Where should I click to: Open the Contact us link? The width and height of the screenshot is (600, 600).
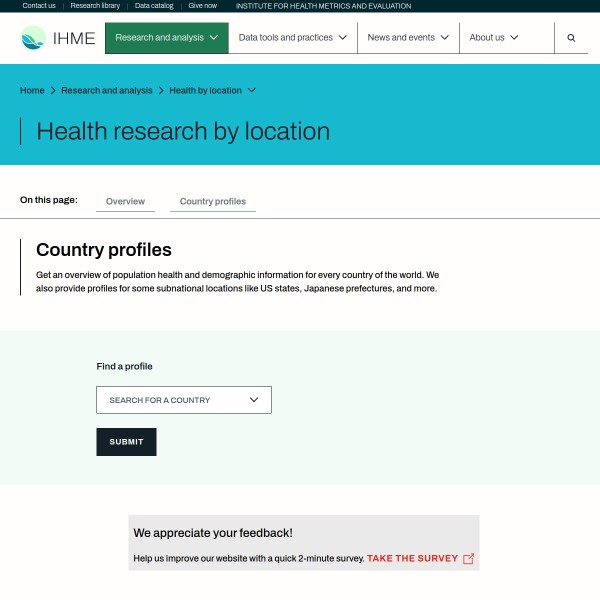pos(39,6)
